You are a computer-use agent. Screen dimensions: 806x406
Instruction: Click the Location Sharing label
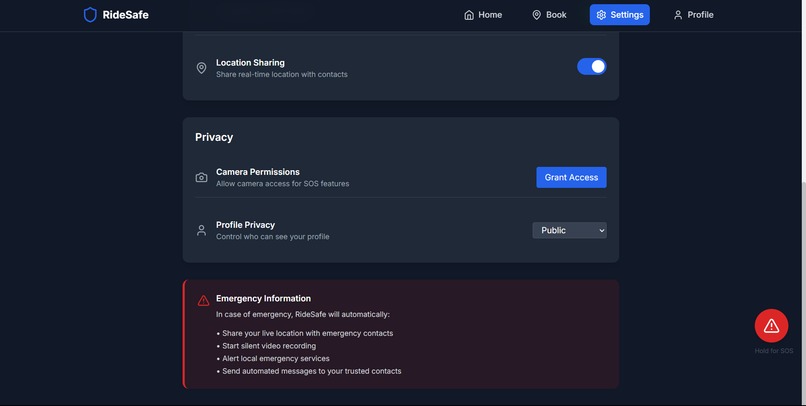click(x=250, y=63)
